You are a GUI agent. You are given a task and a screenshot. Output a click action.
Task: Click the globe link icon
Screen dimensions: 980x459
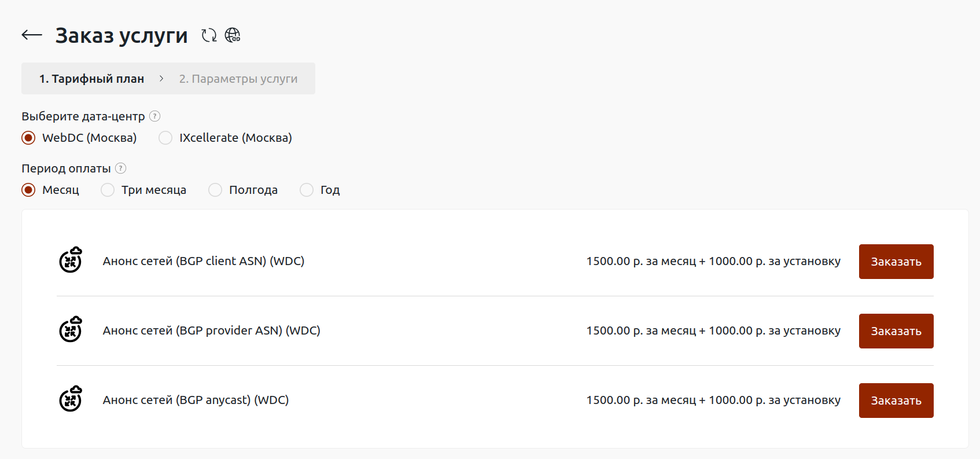233,35
